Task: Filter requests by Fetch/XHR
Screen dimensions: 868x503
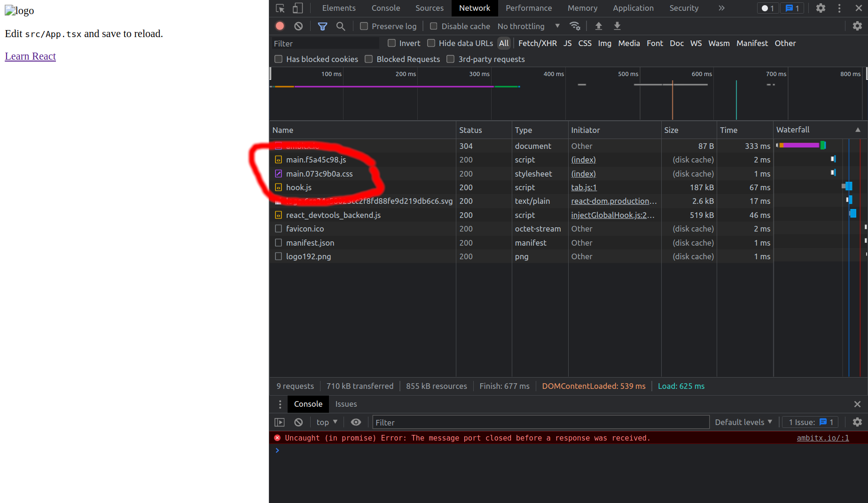Action: tap(537, 43)
